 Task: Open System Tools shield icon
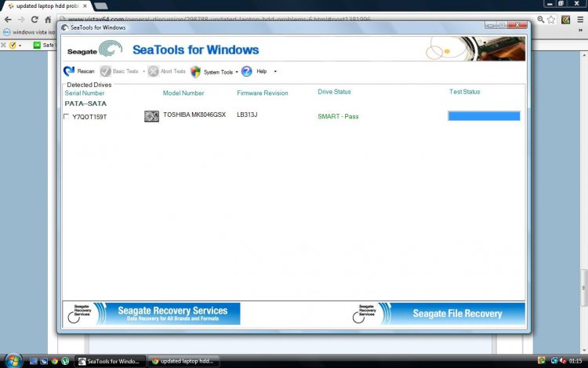(195, 71)
